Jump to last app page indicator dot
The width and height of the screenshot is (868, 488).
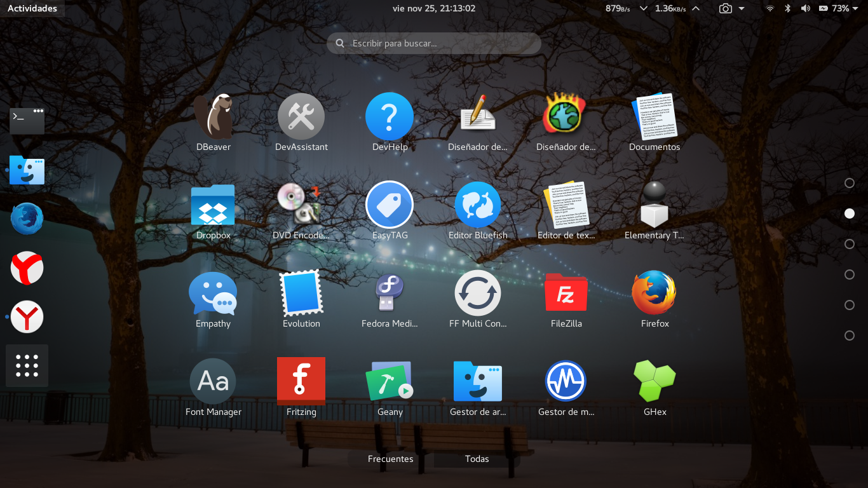point(850,335)
